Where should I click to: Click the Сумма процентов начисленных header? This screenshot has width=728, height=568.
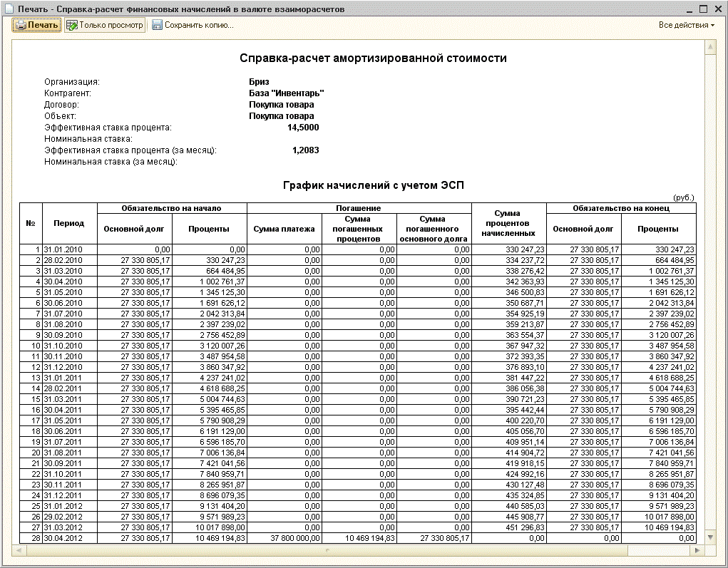click(x=508, y=223)
